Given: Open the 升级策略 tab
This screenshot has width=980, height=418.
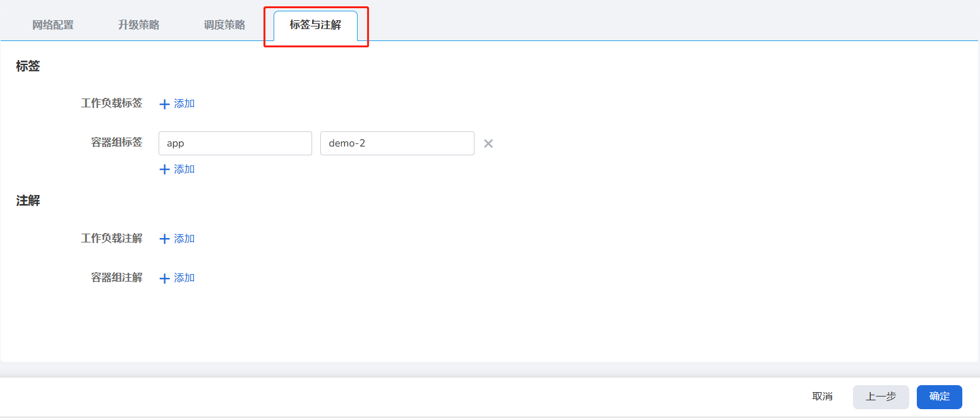Looking at the screenshot, I should [138, 25].
